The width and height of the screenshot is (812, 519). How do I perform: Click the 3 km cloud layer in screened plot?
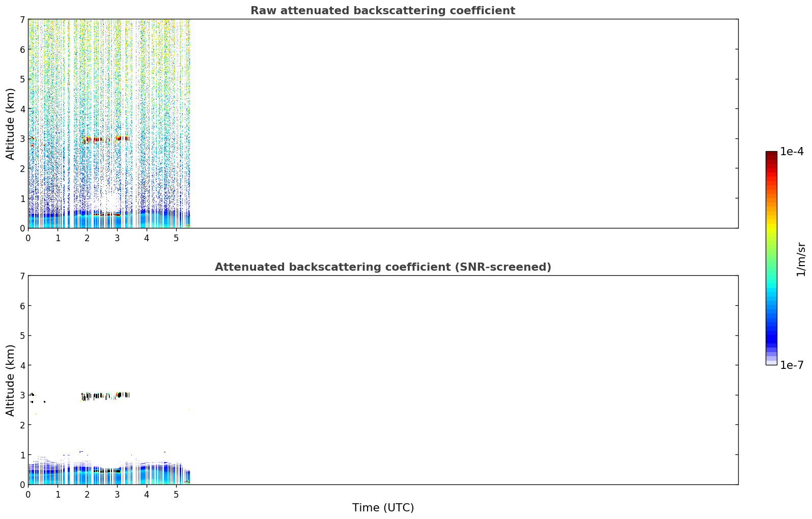coord(105,395)
